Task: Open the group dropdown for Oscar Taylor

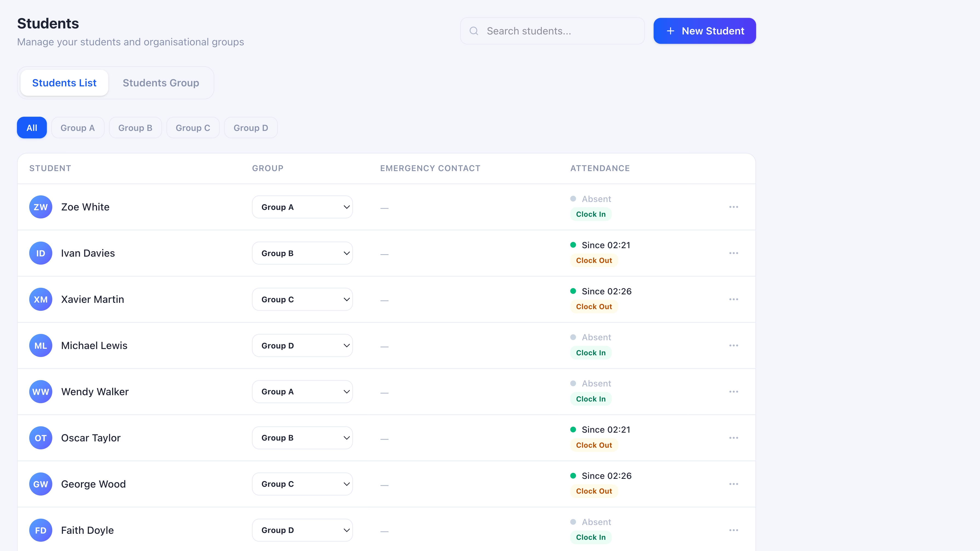Action: coord(302,438)
